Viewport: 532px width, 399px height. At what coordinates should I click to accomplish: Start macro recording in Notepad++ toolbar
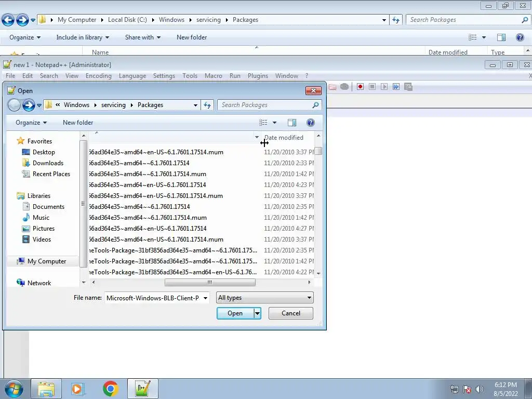(x=361, y=87)
